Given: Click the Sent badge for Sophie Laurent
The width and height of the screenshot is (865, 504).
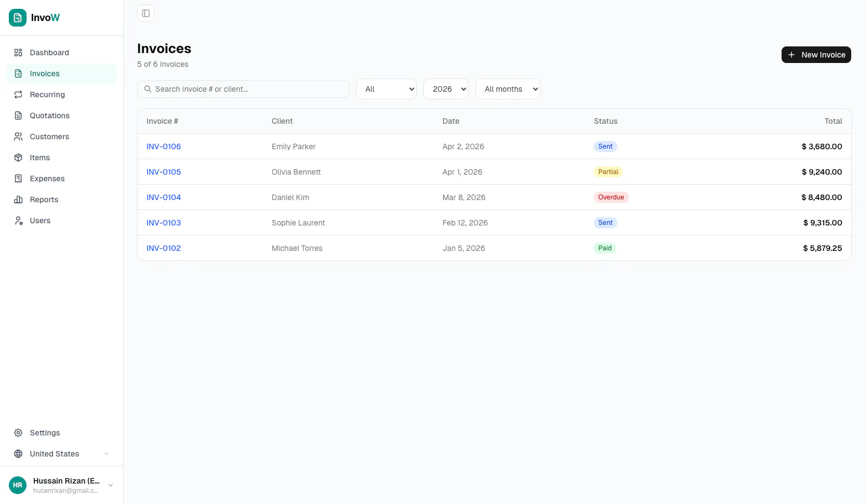Looking at the screenshot, I should coord(605,223).
